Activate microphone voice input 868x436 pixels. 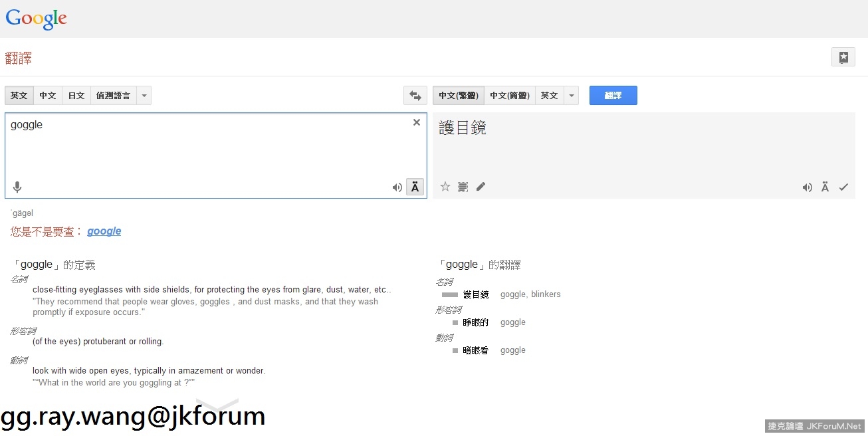pyautogui.click(x=17, y=187)
